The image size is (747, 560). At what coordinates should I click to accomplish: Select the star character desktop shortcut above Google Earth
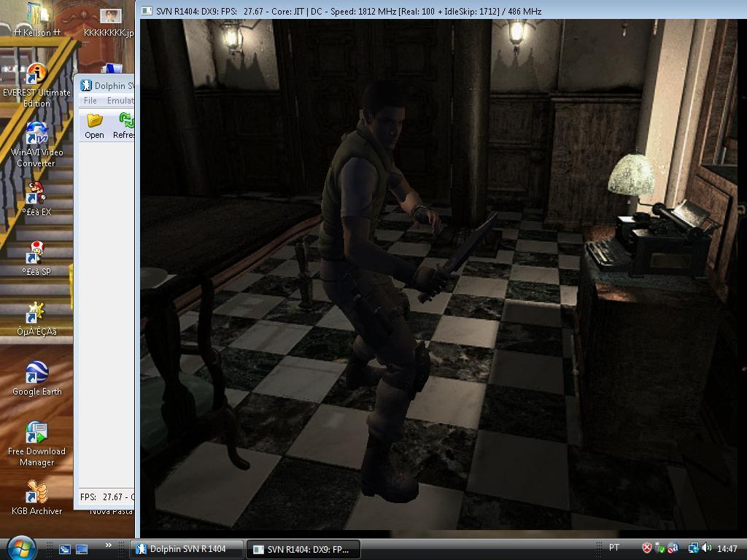36,319
